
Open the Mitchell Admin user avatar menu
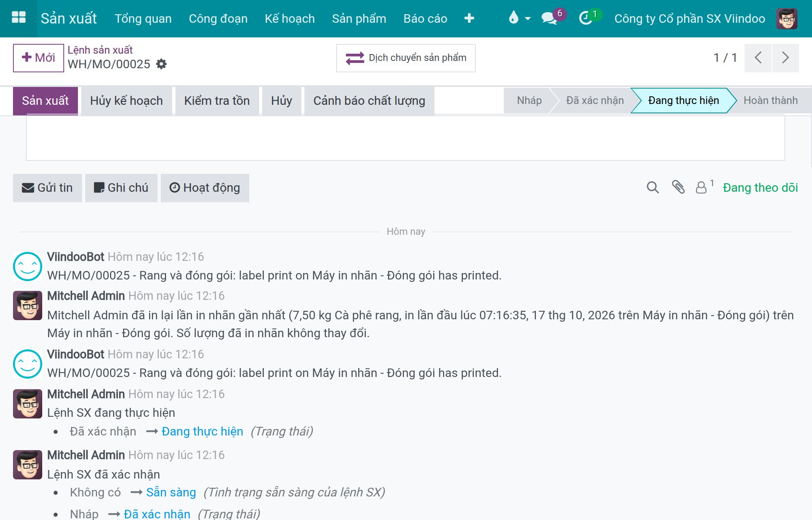click(x=787, y=18)
